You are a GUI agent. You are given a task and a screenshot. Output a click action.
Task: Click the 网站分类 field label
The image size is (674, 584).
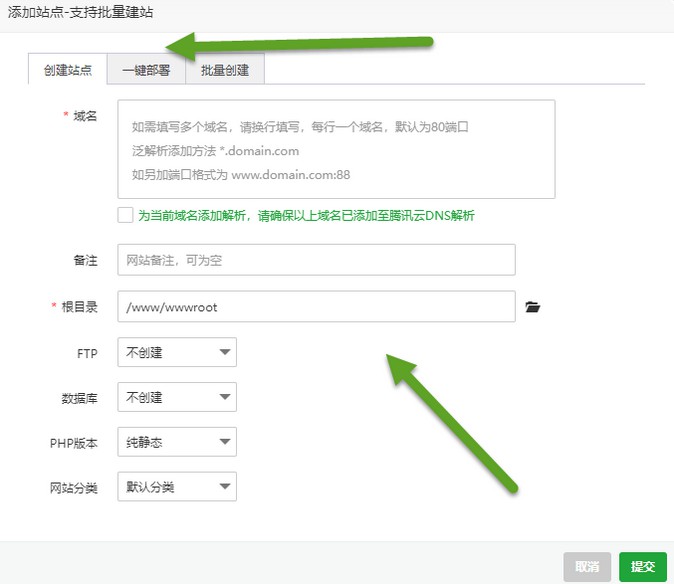click(74, 488)
